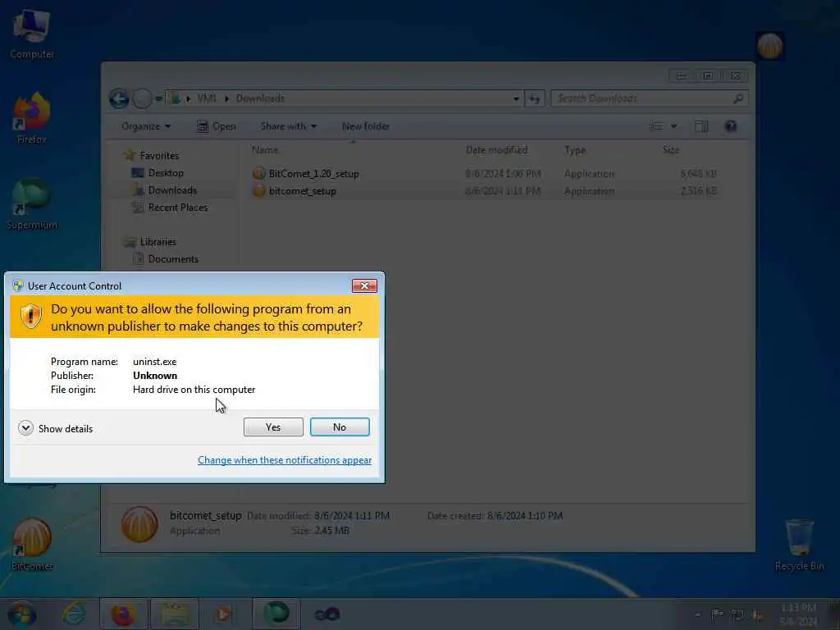Toggle the preview pane icon
The width and height of the screenshot is (840, 630).
pyautogui.click(x=701, y=126)
